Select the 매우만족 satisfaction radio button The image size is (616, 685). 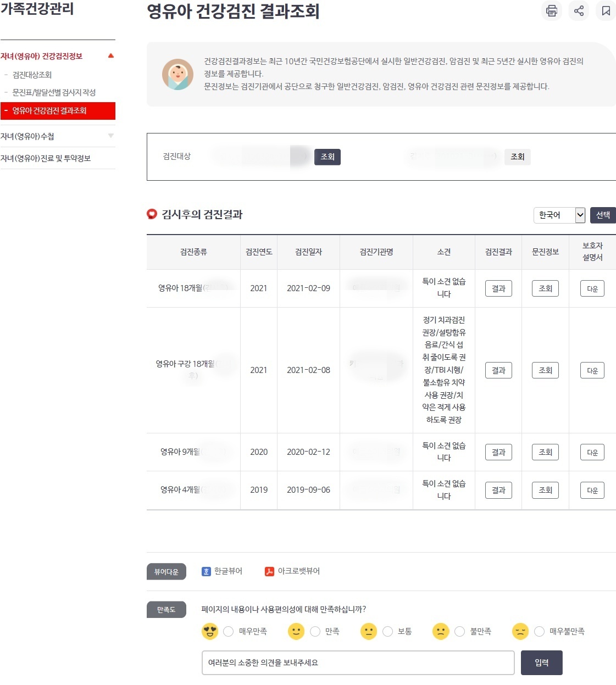(x=228, y=631)
